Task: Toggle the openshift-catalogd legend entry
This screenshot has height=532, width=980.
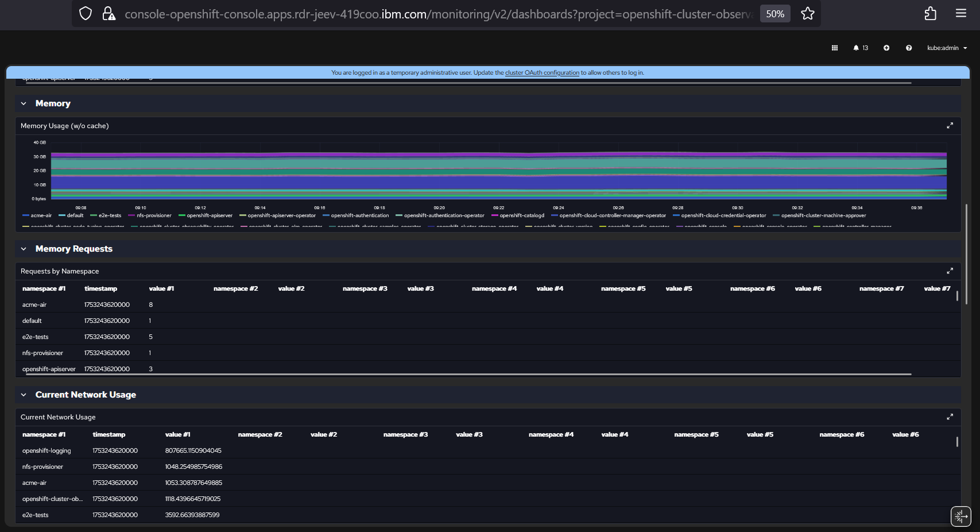Action: click(518, 216)
